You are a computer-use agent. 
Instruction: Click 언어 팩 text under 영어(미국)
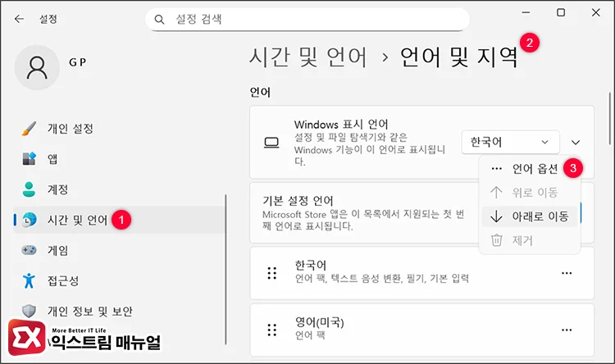310,335
